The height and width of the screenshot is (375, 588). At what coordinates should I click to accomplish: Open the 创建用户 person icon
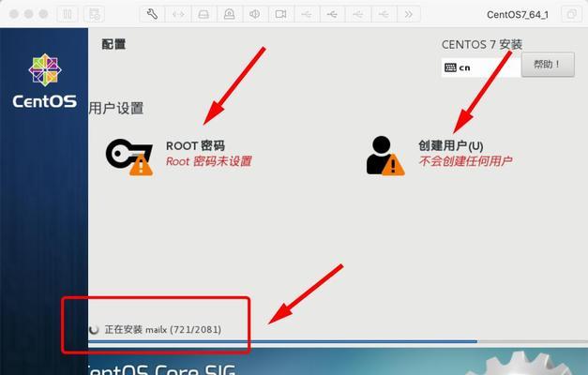(385, 156)
